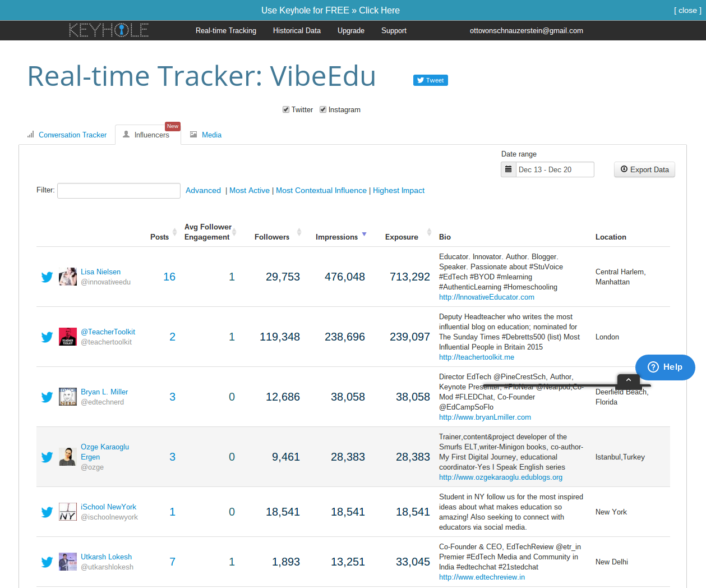Click the Real-time Tracker: VibeEdu heading

pyautogui.click(x=202, y=76)
